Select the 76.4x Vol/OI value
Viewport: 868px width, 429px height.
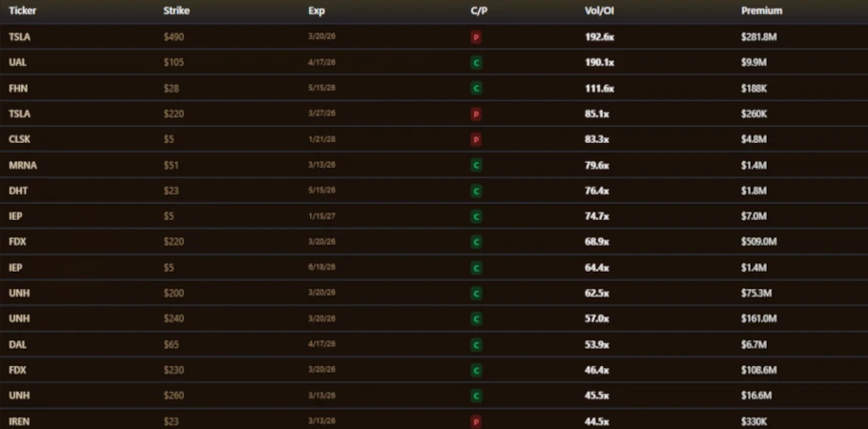[x=597, y=191]
